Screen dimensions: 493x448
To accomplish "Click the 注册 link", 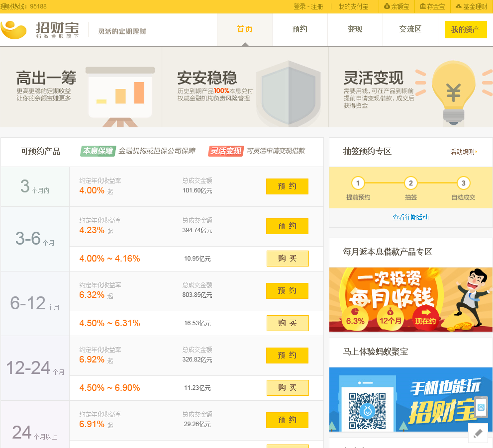I will [x=317, y=6].
